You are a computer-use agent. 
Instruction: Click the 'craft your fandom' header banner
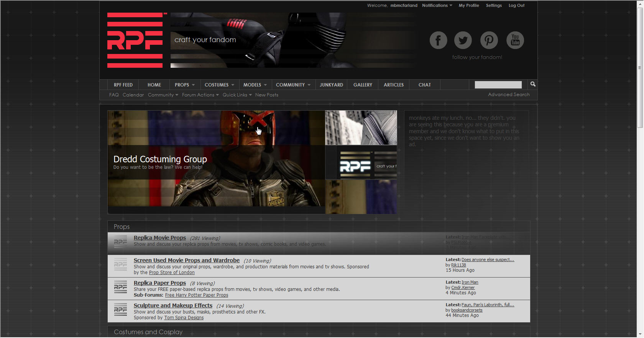293,40
